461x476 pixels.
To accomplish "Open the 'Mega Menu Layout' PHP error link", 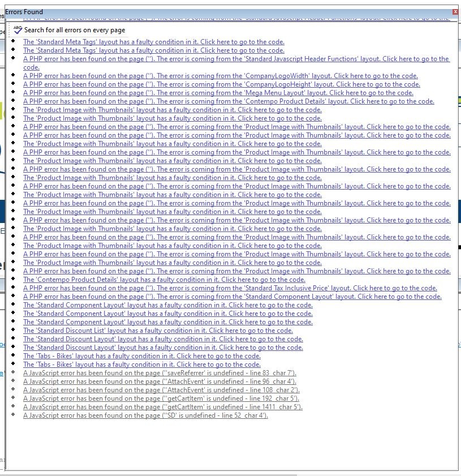I will point(218,93).
